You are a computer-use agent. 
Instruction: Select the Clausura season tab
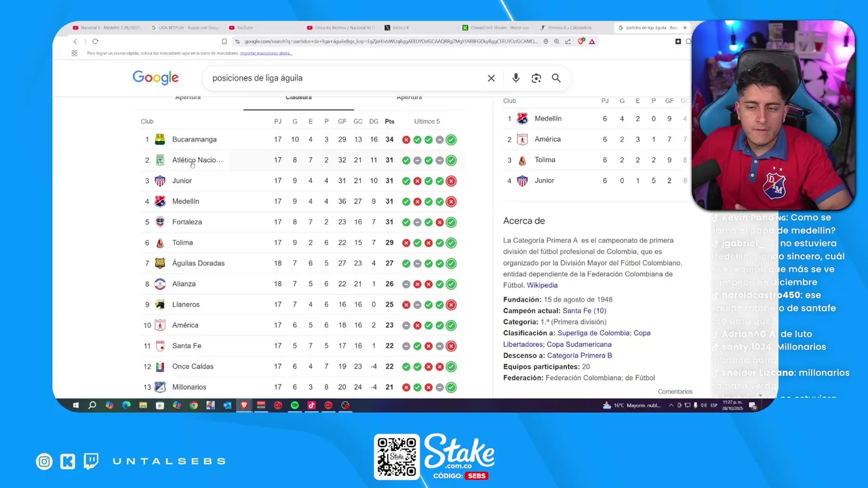tap(298, 98)
